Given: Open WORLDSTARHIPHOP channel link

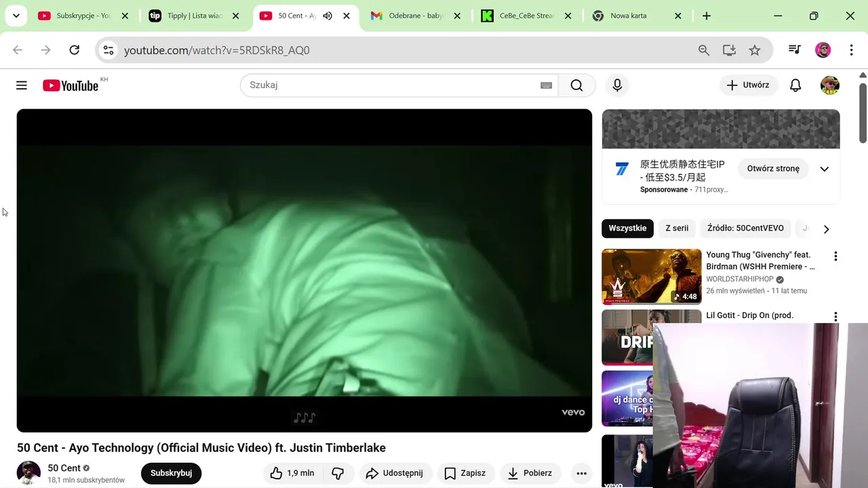Looking at the screenshot, I should tap(740, 279).
